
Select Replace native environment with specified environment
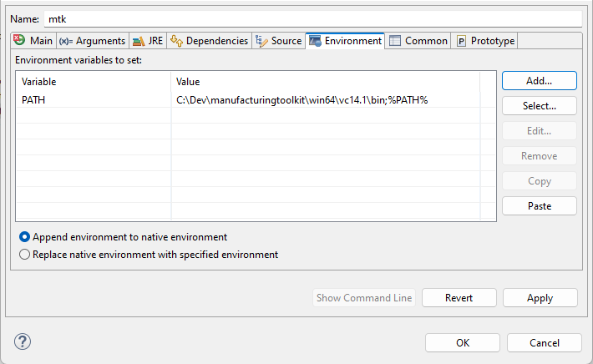point(25,255)
